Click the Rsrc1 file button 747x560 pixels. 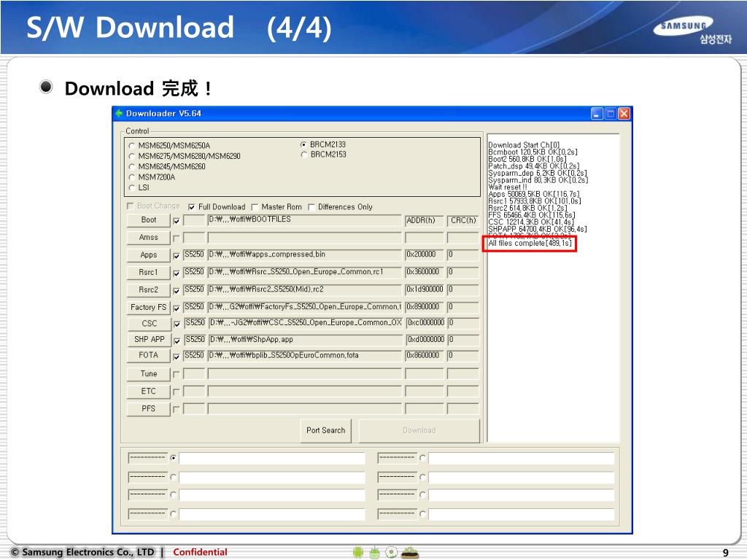pyautogui.click(x=148, y=273)
